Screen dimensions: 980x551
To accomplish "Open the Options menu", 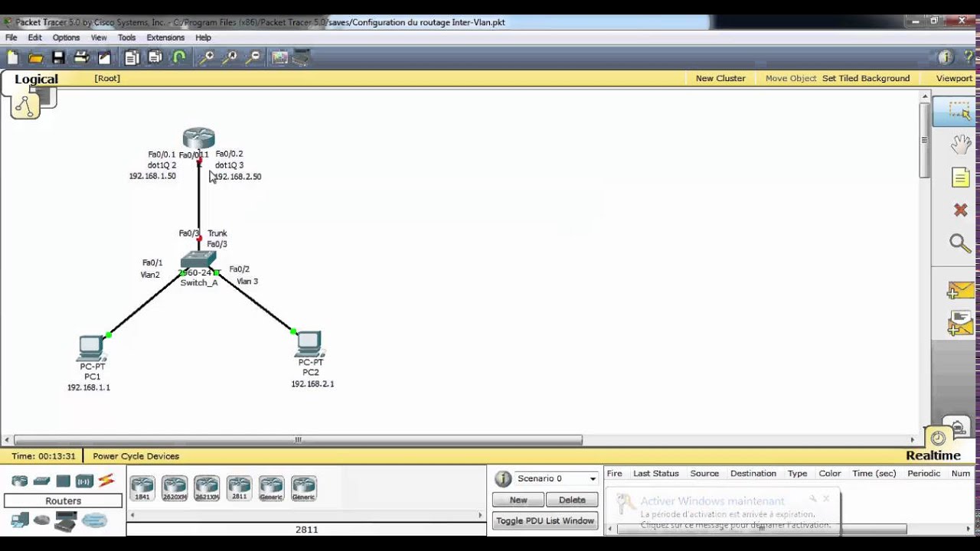I will coord(66,37).
